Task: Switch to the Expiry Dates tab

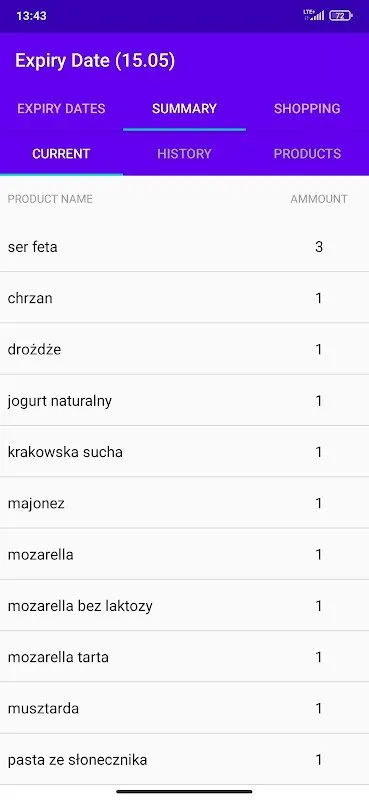Action: [x=61, y=109]
